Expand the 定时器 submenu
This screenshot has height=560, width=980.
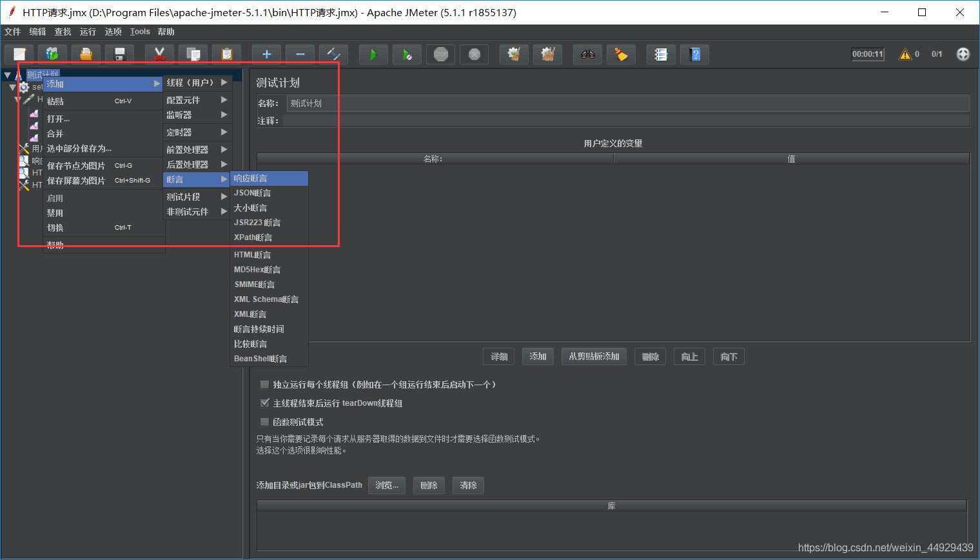point(197,132)
